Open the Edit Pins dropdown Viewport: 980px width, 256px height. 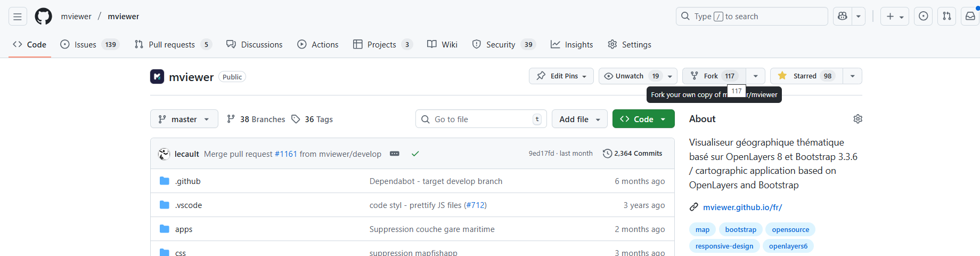[561, 76]
